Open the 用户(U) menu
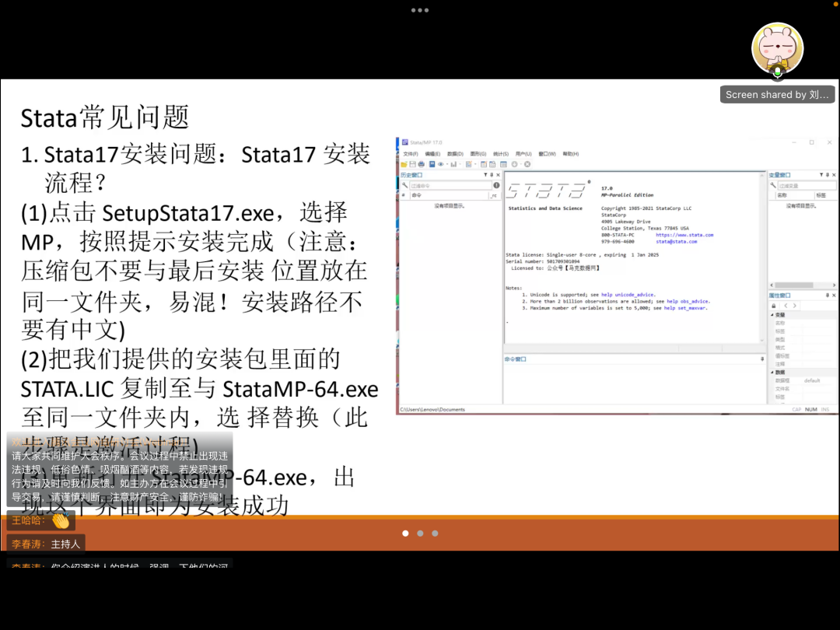This screenshot has height=630, width=840. coord(523,154)
